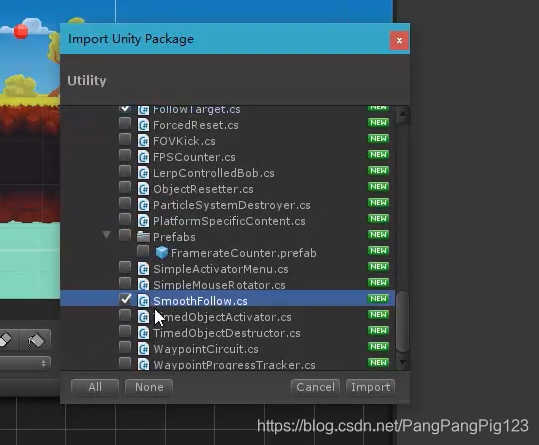The height and width of the screenshot is (445, 539).
Task: Click the FramerateCounter prefab cube icon
Action: point(162,253)
